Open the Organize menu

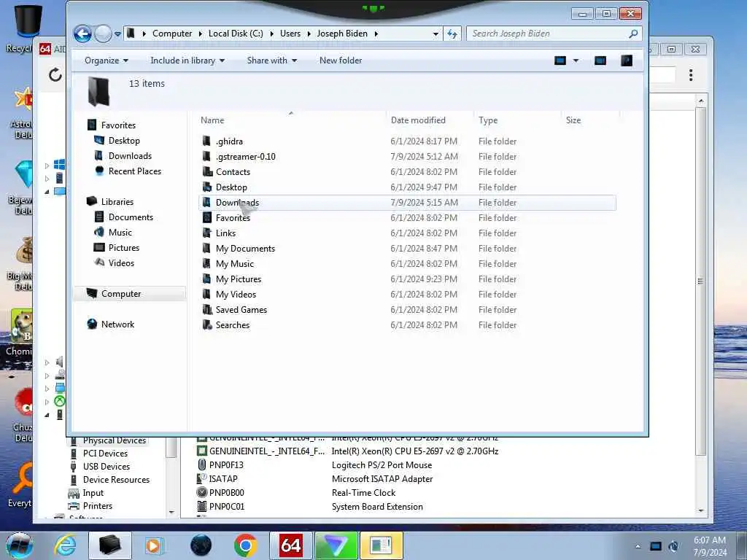(x=107, y=61)
